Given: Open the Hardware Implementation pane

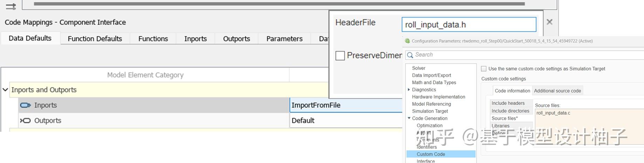Looking at the screenshot, I should (438, 97).
